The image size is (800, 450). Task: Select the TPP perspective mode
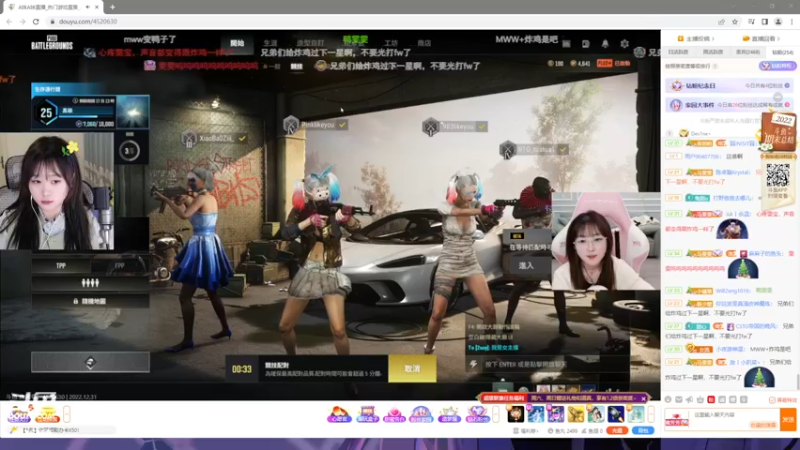(61, 266)
